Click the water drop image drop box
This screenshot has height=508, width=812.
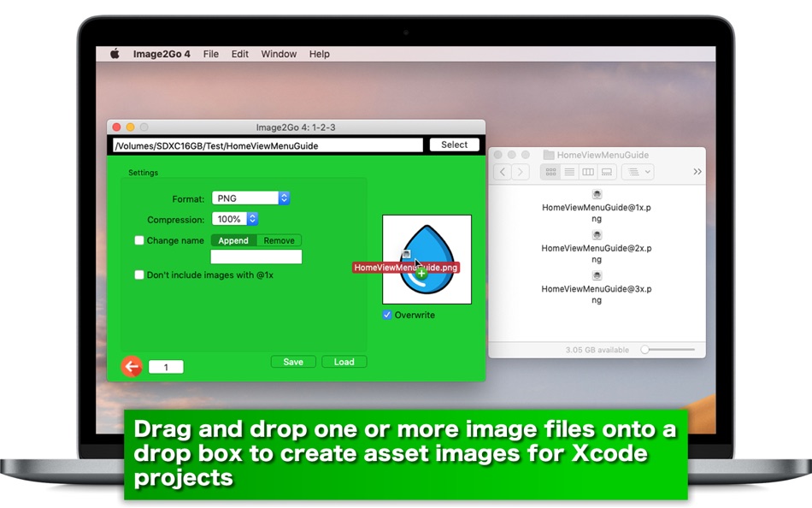point(427,259)
